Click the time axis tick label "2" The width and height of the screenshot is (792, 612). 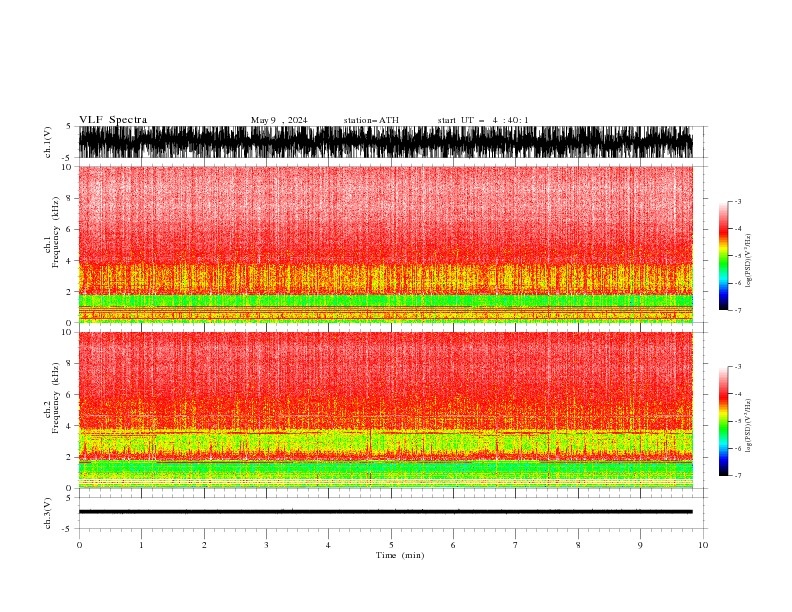(x=204, y=545)
